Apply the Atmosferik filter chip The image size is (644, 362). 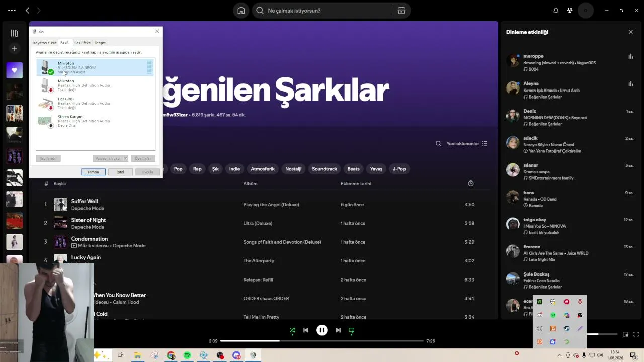tap(263, 169)
